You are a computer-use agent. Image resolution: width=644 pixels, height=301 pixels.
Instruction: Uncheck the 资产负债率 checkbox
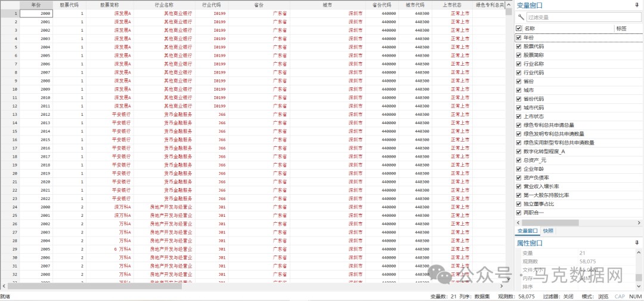pos(518,178)
